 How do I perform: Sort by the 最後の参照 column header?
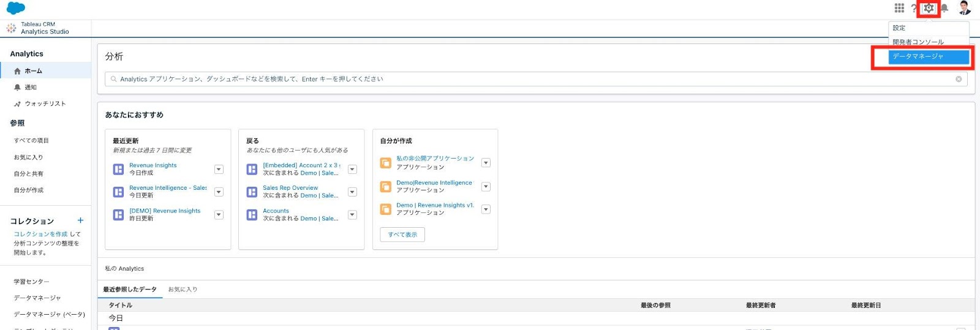click(655, 306)
